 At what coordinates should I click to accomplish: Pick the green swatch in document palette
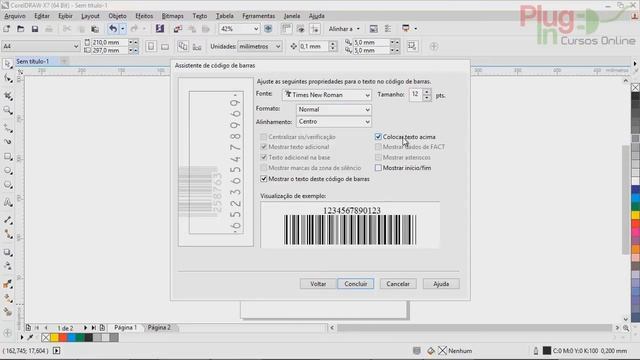80,338
